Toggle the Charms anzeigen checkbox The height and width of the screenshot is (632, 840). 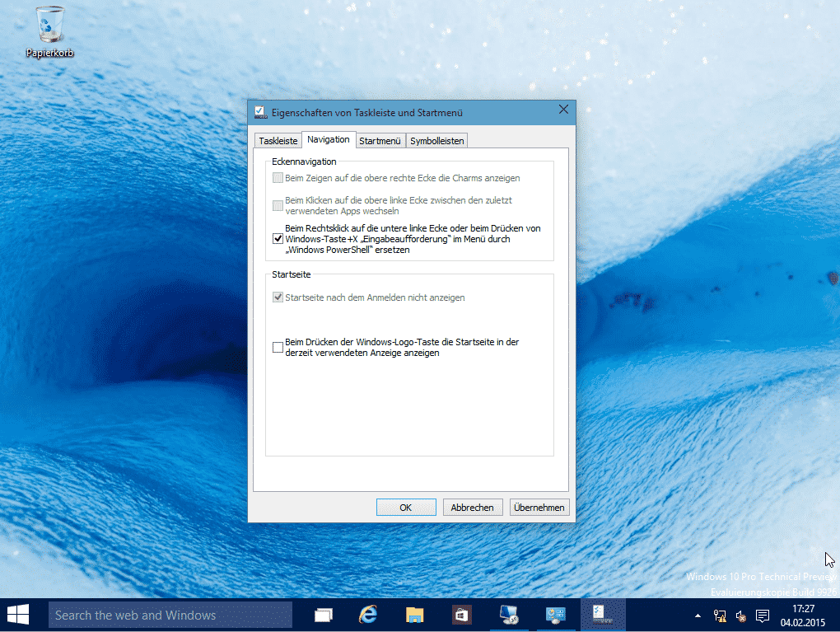pyautogui.click(x=278, y=178)
